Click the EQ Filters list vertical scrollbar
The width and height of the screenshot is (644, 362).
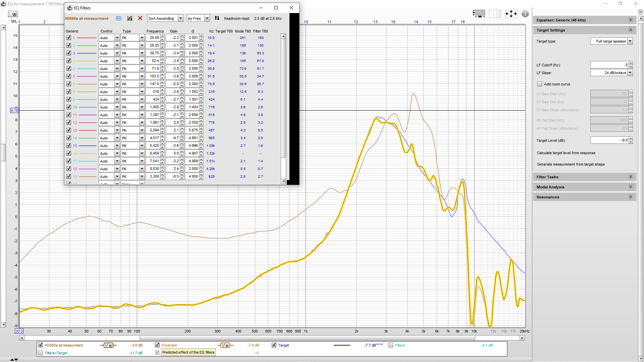tap(283, 109)
